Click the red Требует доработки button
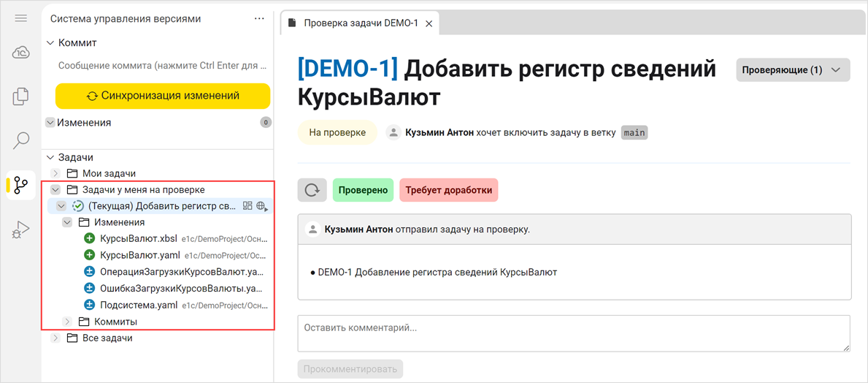 click(x=448, y=189)
